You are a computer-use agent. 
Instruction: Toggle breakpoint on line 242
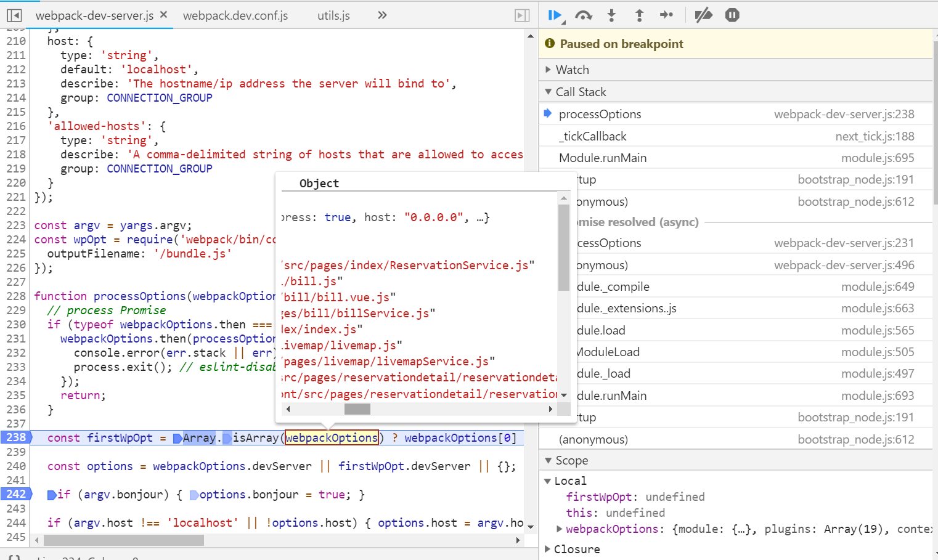coord(15,494)
